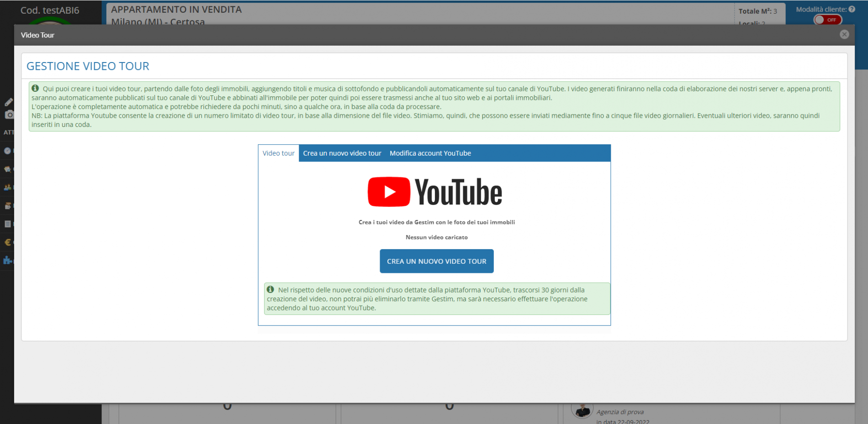Open the Crea un nuovo video tour tab
The width and height of the screenshot is (868, 424).
342,153
